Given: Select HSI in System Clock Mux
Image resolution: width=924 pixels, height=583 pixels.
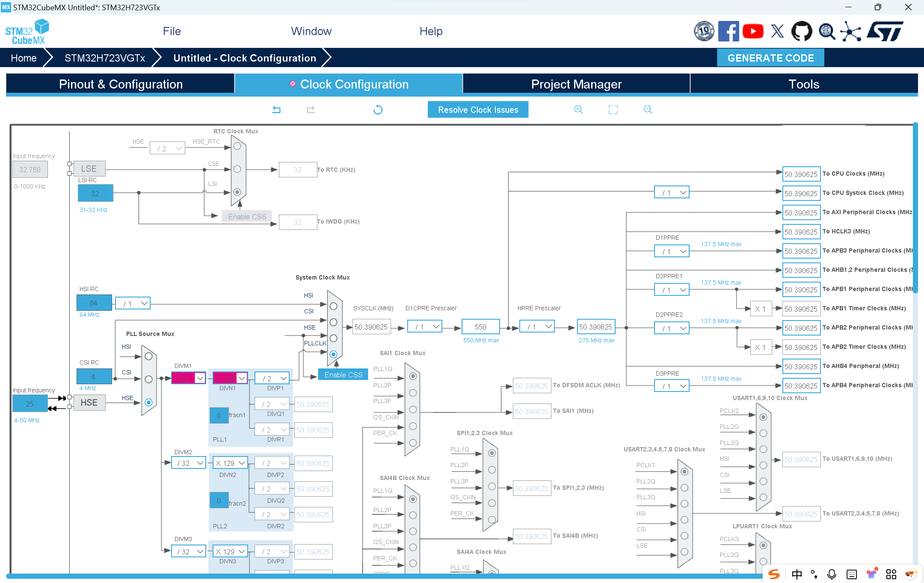Looking at the screenshot, I should pyautogui.click(x=334, y=306).
